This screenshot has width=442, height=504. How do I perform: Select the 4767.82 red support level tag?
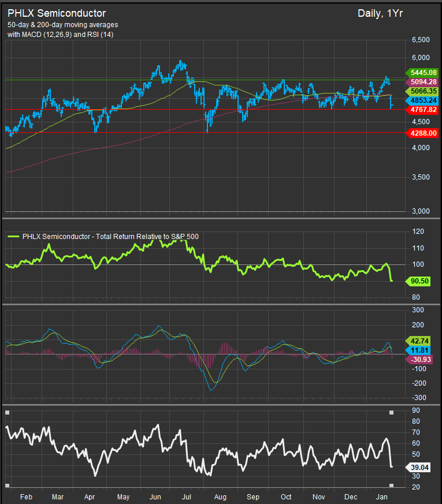tap(422, 110)
